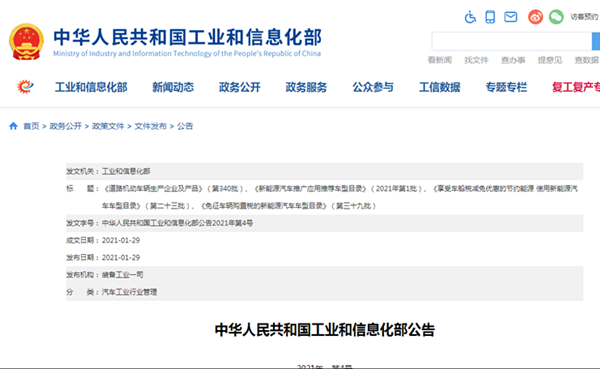Open 政务公开 navigation menu
Image resolution: width=600 pixels, height=369 pixels.
[x=240, y=87]
